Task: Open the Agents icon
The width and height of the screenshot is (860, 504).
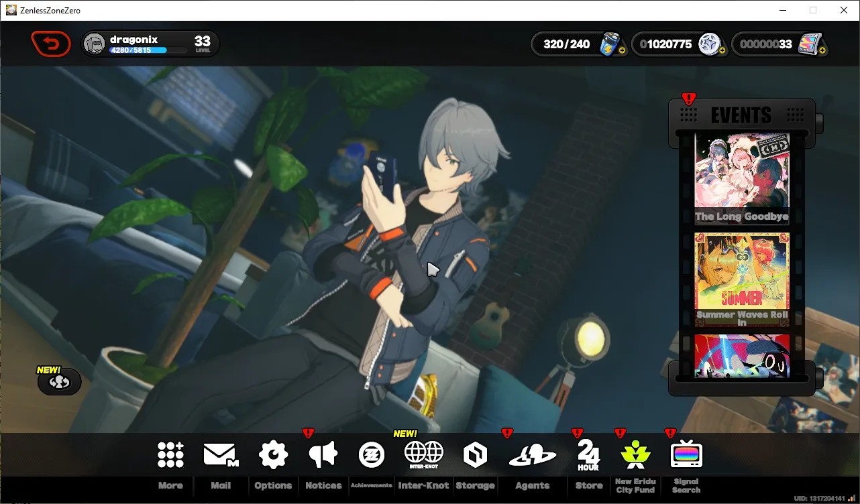Action: [533, 456]
